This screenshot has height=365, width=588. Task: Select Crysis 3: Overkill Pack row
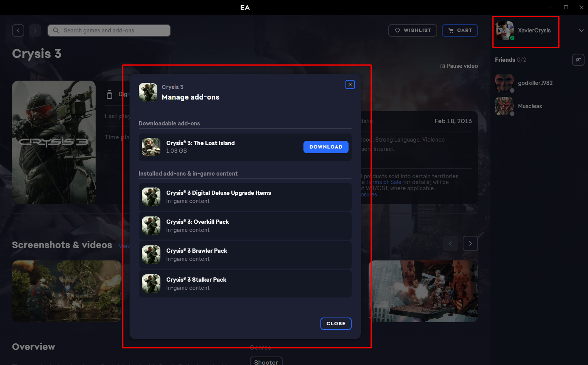pos(245,226)
